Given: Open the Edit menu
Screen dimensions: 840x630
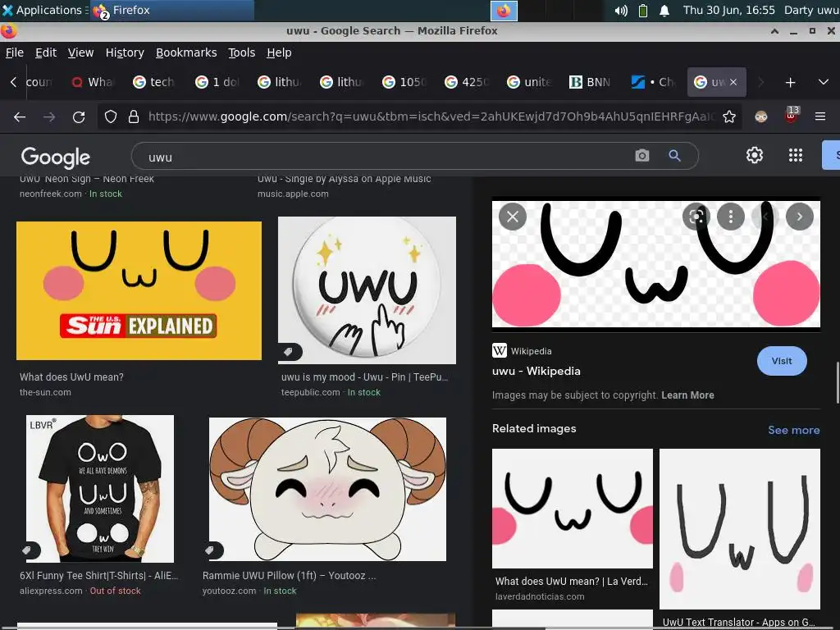Looking at the screenshot, I should click(x=46, y=52).
